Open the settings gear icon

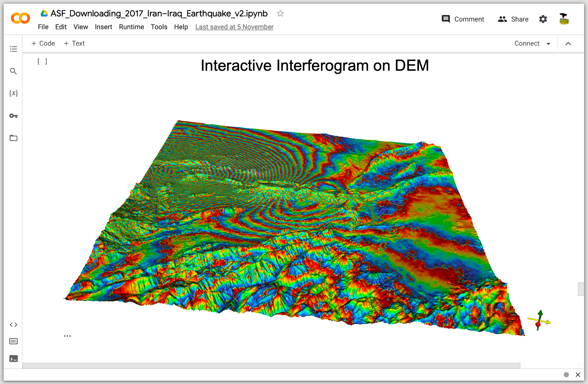click(543, 19)
